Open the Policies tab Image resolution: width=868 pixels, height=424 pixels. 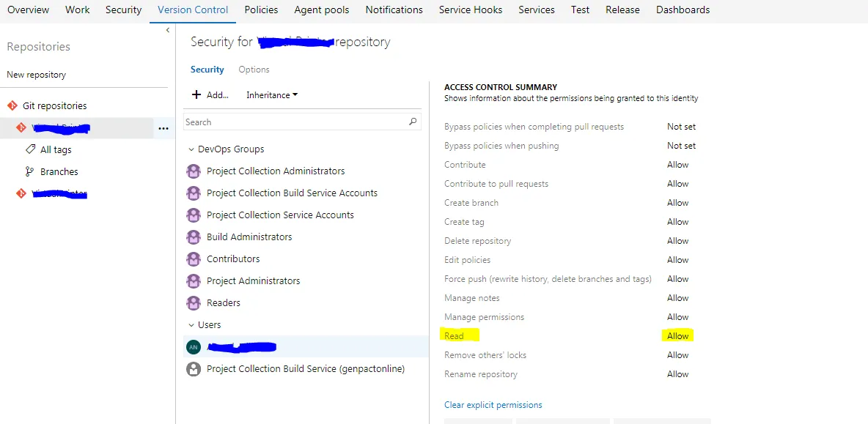261,10
